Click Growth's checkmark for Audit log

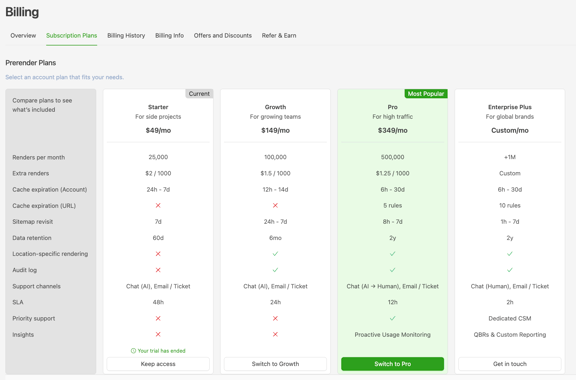point(275,270)
